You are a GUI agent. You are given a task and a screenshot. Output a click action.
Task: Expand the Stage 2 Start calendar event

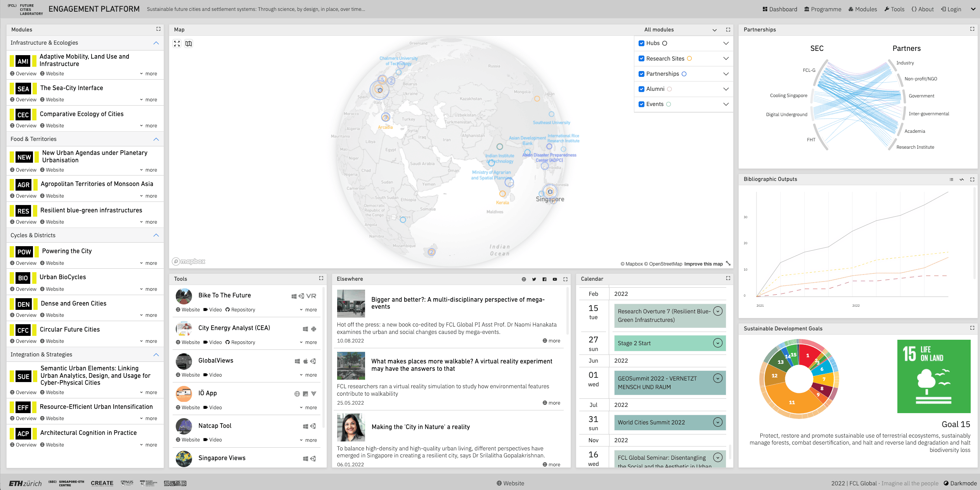pyautogui.click(x=718, y=343)
